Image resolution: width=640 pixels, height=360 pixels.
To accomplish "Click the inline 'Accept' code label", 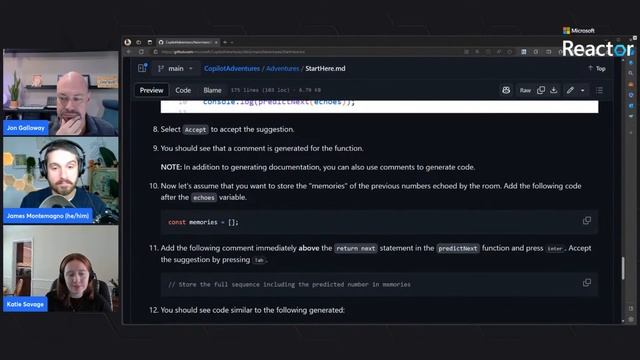I will point(195,130).
